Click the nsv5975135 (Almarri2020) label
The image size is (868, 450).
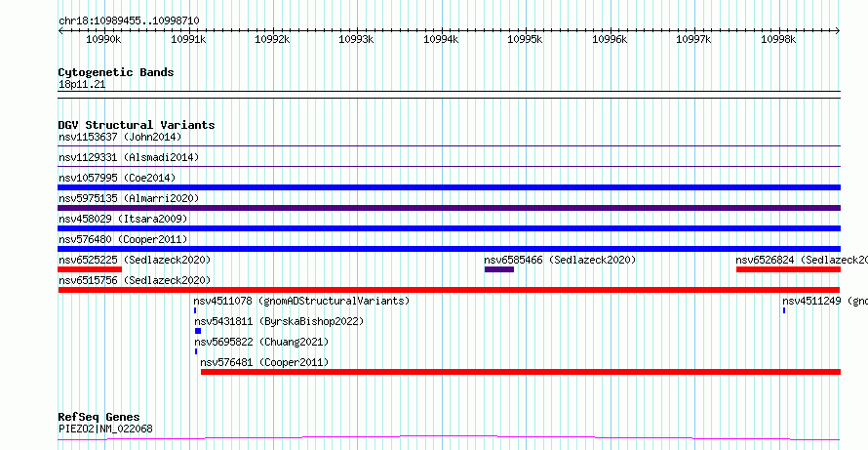(x=129, y=198)
